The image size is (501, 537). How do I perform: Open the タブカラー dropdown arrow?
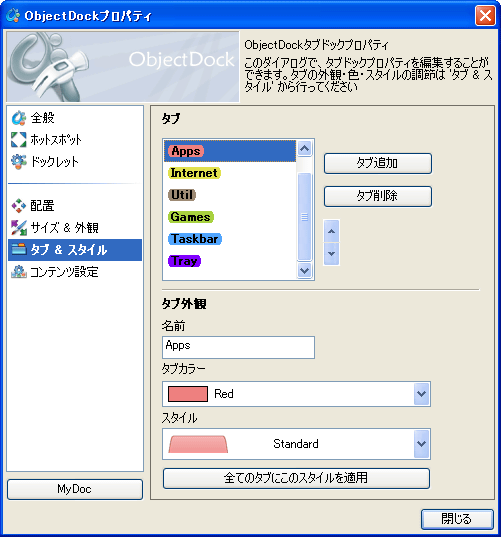tap(422, 394)
